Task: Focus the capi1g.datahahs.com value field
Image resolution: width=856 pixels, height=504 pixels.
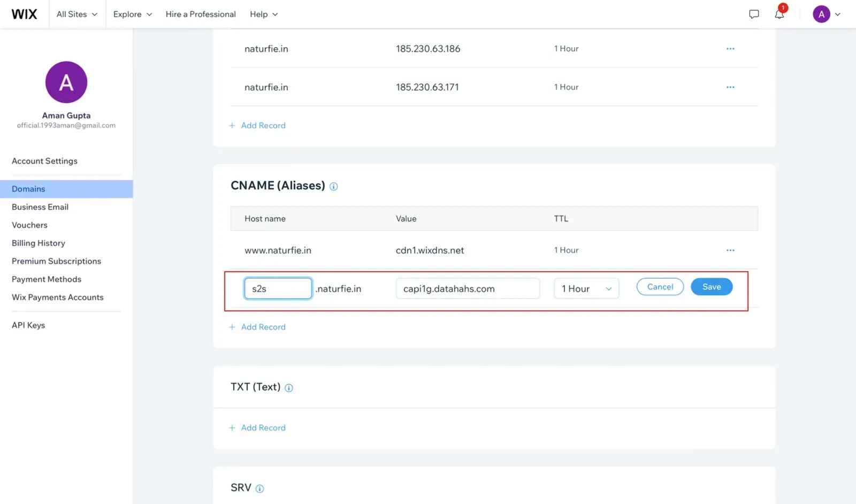Action: [468, 288]
